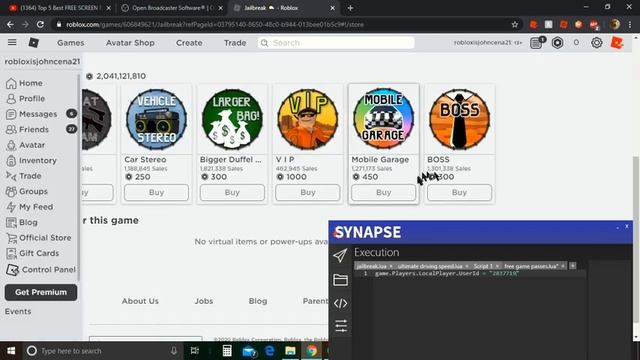Buy the BOSS game pass
640x360 pixels.
click(459, 192)
